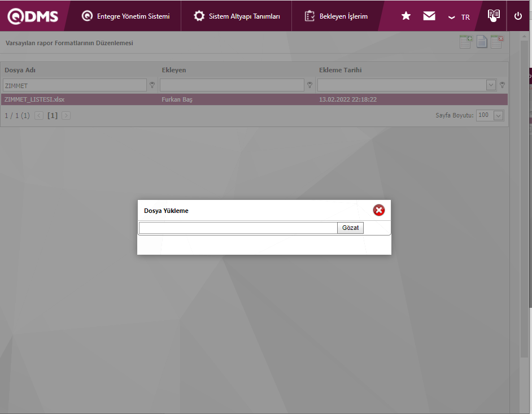Open the Sayfa Boyutu 100 dropdown
532x414 pixels.
pos(498,115)
